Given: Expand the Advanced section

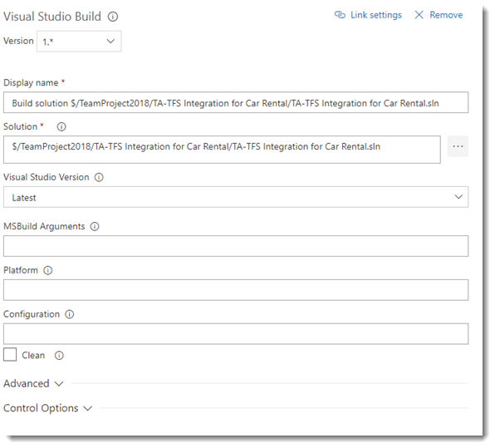Looking at the screenshot, I should click(x=33, y=383).
